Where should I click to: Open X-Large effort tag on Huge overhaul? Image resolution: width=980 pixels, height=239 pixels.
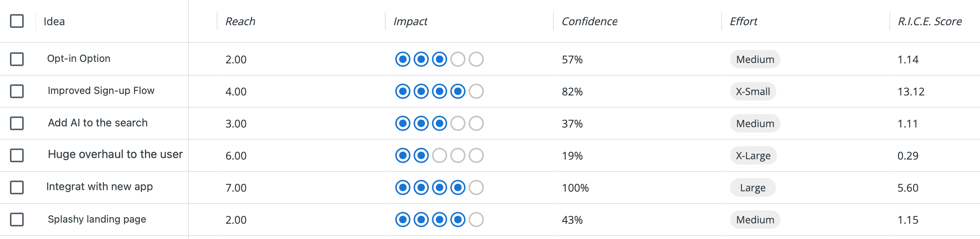point(753,155)
